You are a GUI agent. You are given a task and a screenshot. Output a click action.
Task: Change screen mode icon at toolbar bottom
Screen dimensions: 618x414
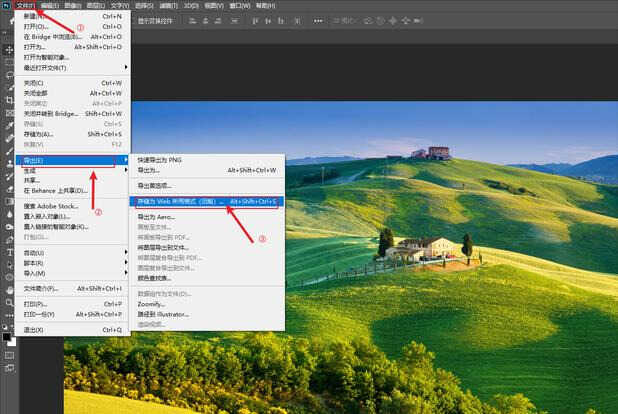click(9, 368)
